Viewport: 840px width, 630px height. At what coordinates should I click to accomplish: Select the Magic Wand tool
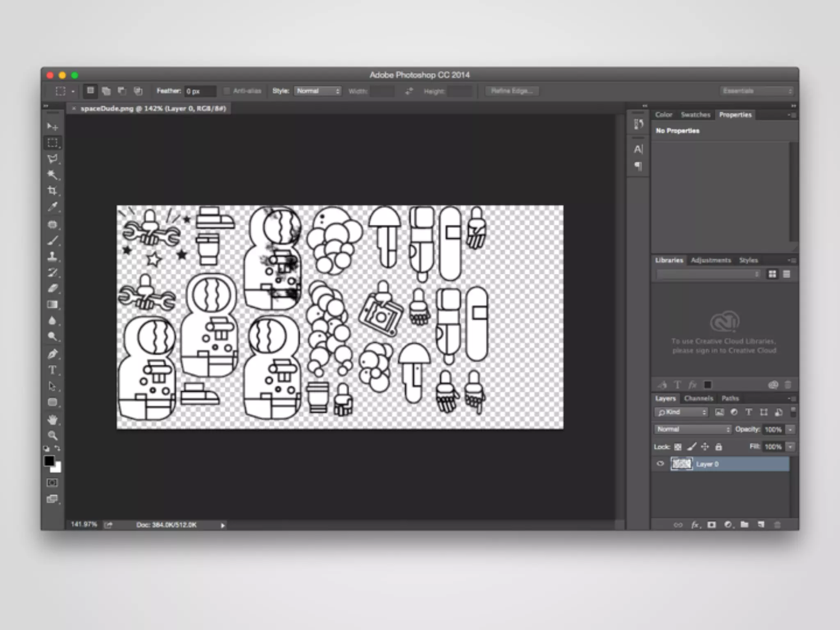pyautogui.click(x=52, y=175)
